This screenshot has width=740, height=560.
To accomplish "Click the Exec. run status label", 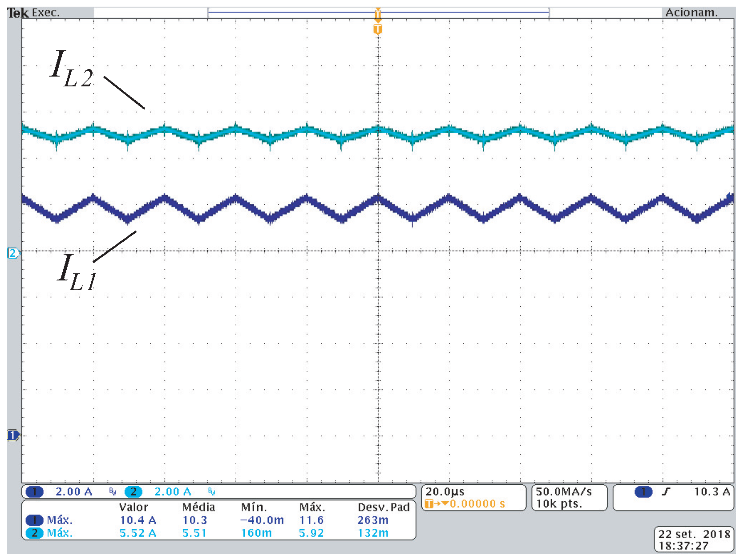I will coord(46,12).
